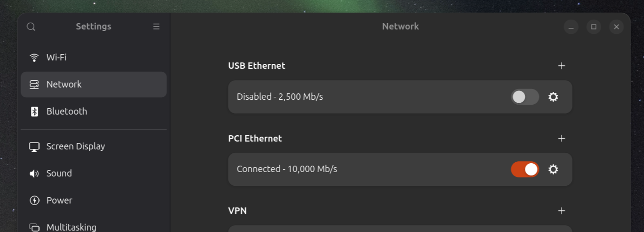Click the Disabled - 2,500 Mb/s row

280,97
